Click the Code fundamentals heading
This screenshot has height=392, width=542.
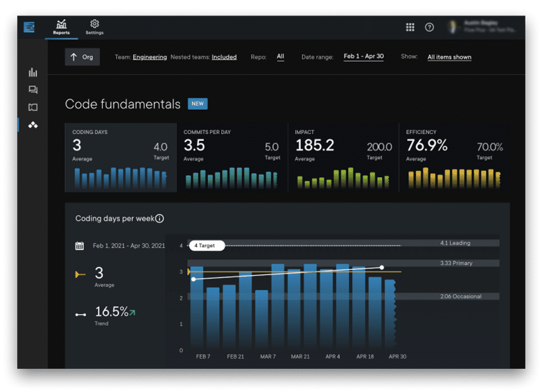click(x=123, y=104)
